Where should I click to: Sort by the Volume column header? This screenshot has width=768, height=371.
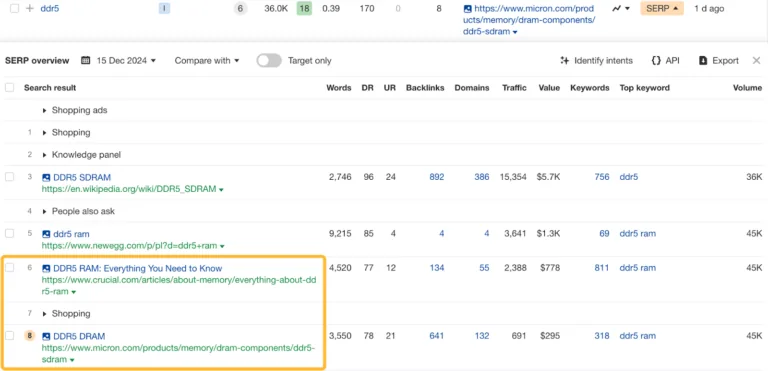tap(747, 88)
